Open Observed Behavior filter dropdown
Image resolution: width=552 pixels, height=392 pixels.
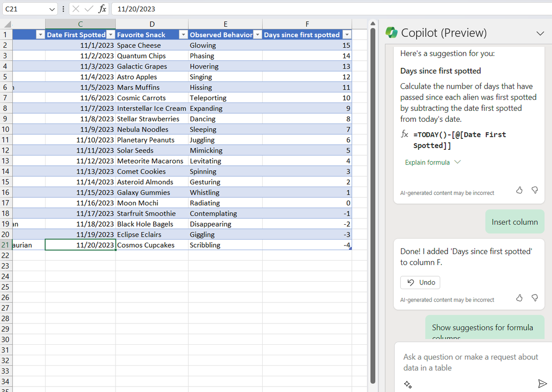click(258, 35)
